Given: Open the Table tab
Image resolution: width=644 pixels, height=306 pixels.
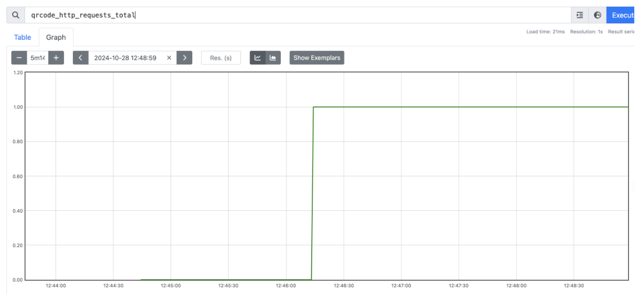Looking at the screenshot, I should [22, 37].
